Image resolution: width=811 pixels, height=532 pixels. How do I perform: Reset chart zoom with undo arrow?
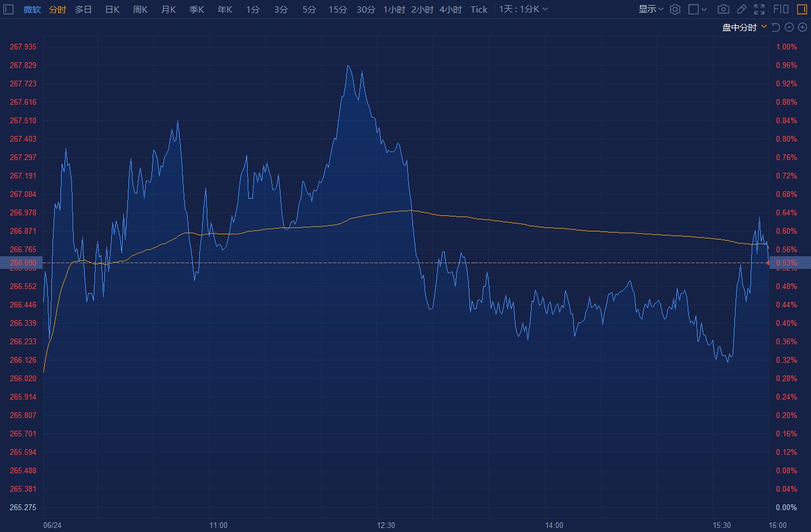pos(776,27)
